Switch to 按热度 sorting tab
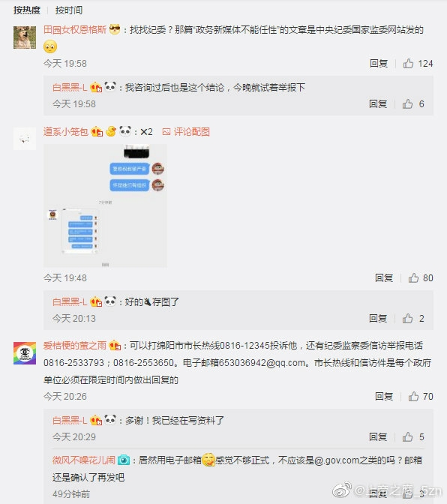Screen dimensions: 447x504 pos(27,10)
